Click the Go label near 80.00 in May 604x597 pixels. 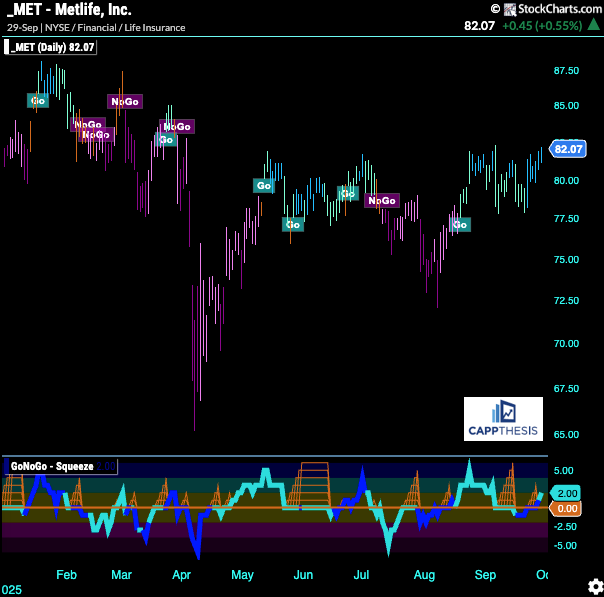(x=264, y=186)
